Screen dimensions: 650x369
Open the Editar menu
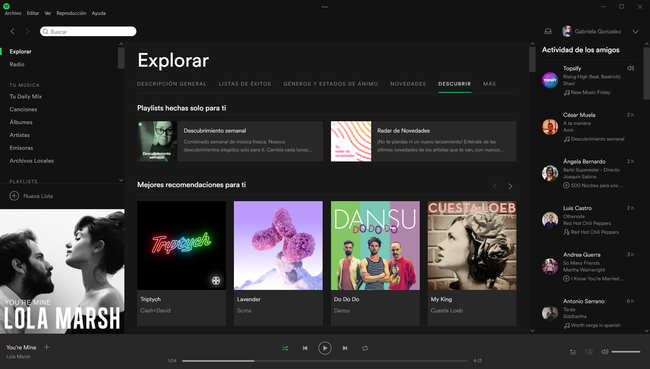[x=33, y=13]
